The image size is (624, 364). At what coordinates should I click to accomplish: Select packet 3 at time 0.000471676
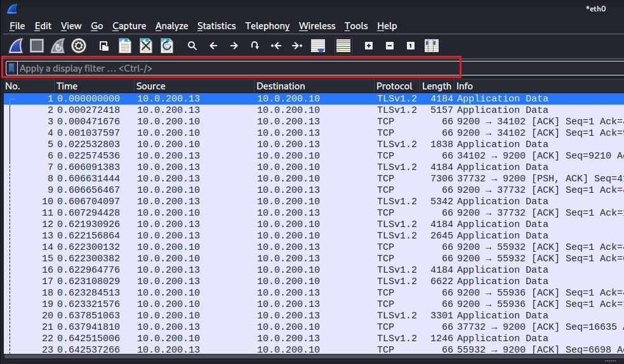point(314,122)
